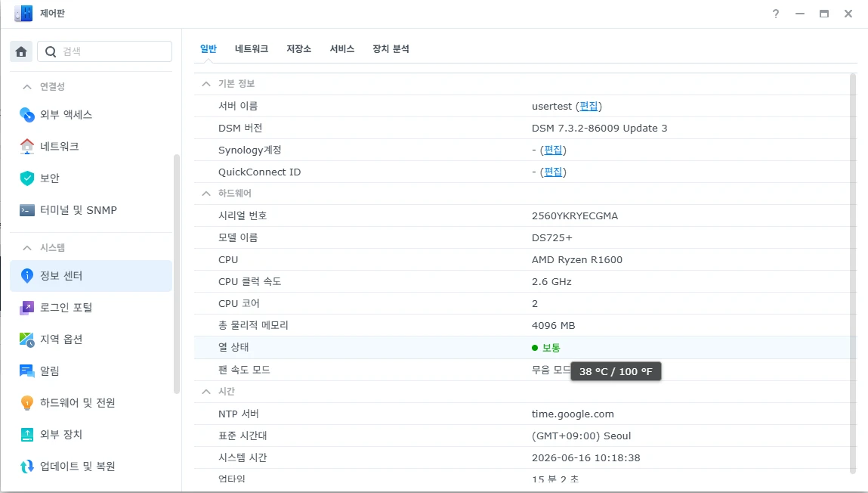Collapse the 연결성 sidebar group
This screenshot has height=493, width=868.
click(x=26, y=86)
